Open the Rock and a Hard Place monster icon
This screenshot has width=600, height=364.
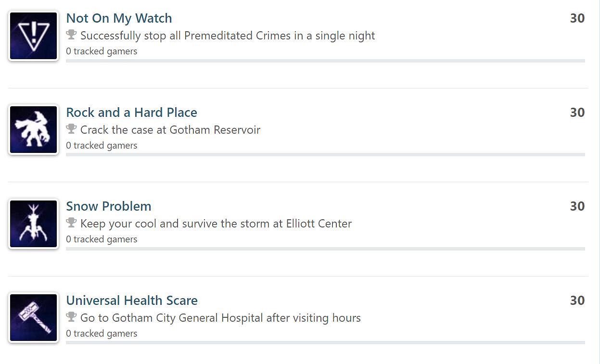tap(33, 130)
